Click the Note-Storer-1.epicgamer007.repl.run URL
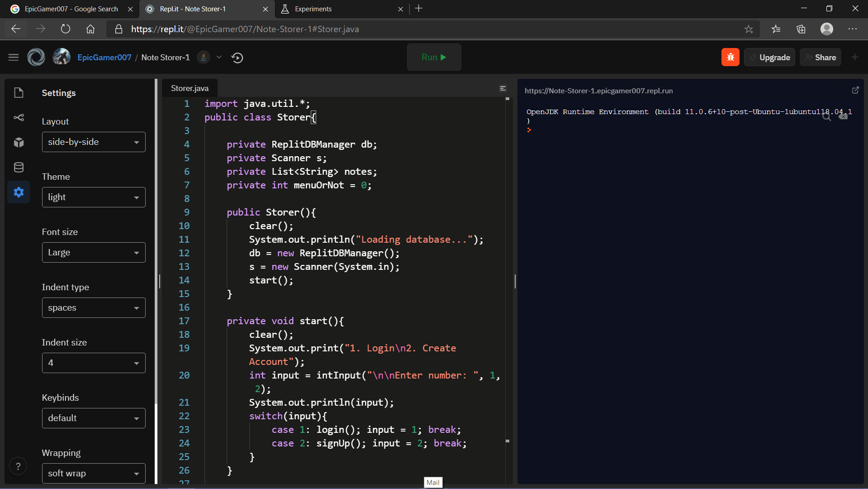 598,91
